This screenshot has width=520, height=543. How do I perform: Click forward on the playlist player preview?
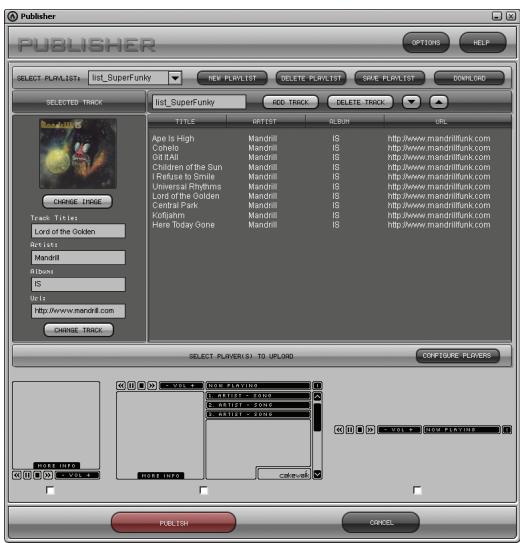click(x=152, y=385)
